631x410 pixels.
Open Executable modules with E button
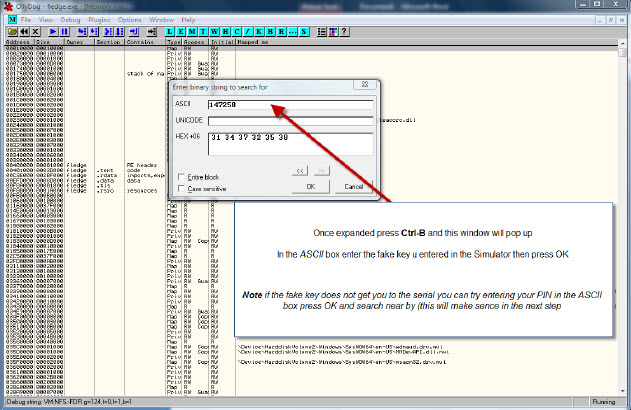tap(181, 31)
